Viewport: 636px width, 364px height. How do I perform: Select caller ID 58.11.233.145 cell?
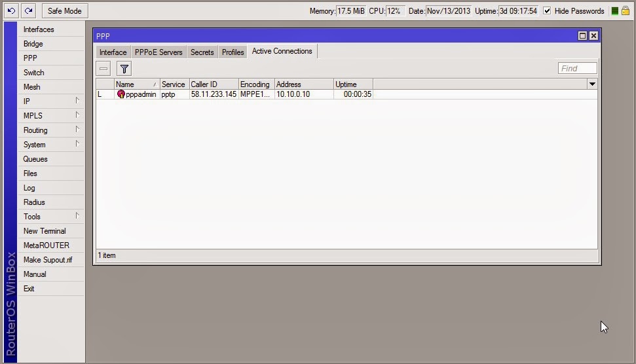pos(214,94)
